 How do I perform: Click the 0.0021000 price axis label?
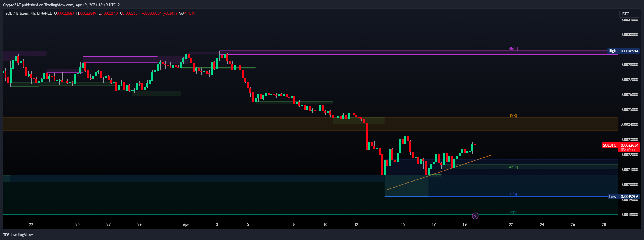(x=629, y=169)
